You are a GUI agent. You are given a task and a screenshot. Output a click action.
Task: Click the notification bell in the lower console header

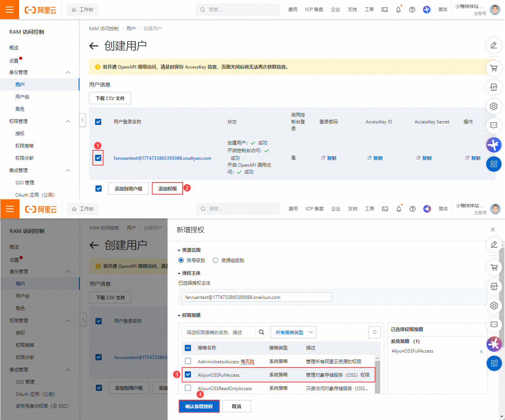[x=399, y=209]
